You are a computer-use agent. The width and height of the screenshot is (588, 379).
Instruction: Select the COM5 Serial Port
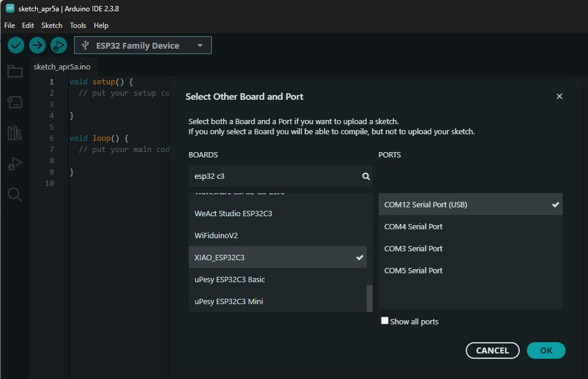click(471, 270)
